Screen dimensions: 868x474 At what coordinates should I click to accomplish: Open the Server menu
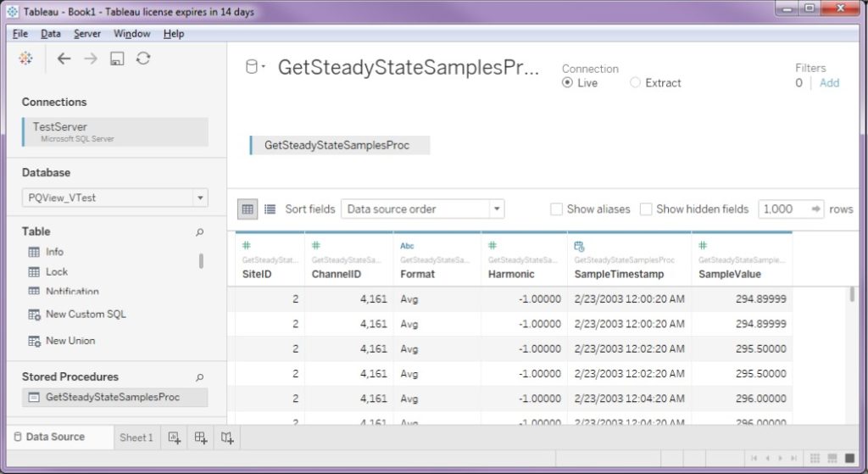coord(87,34)
